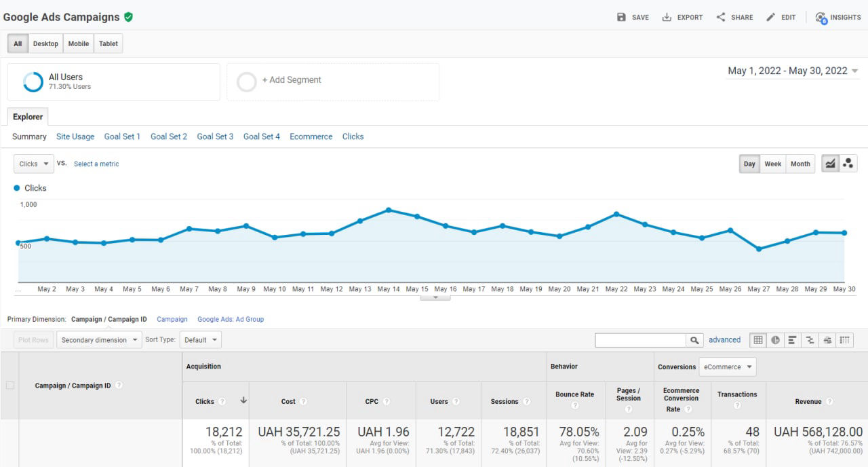Select the Pivot table view icon
This screenshot has height=467, width=868.
click(x=844, y=340)
